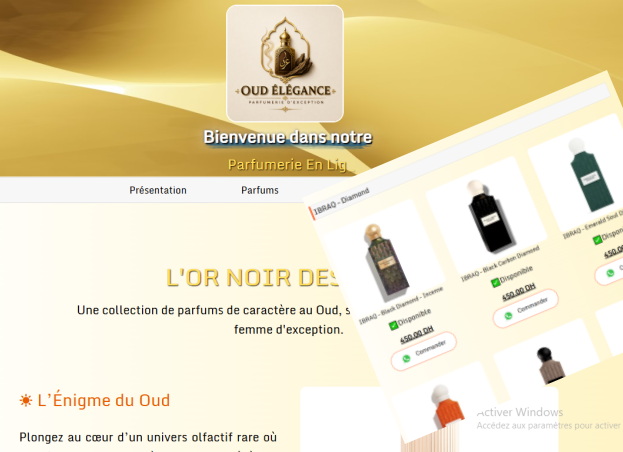Click the orange-capped bottle image
The height and width of the screenshot is (452, 623).
tap(448, 407)
